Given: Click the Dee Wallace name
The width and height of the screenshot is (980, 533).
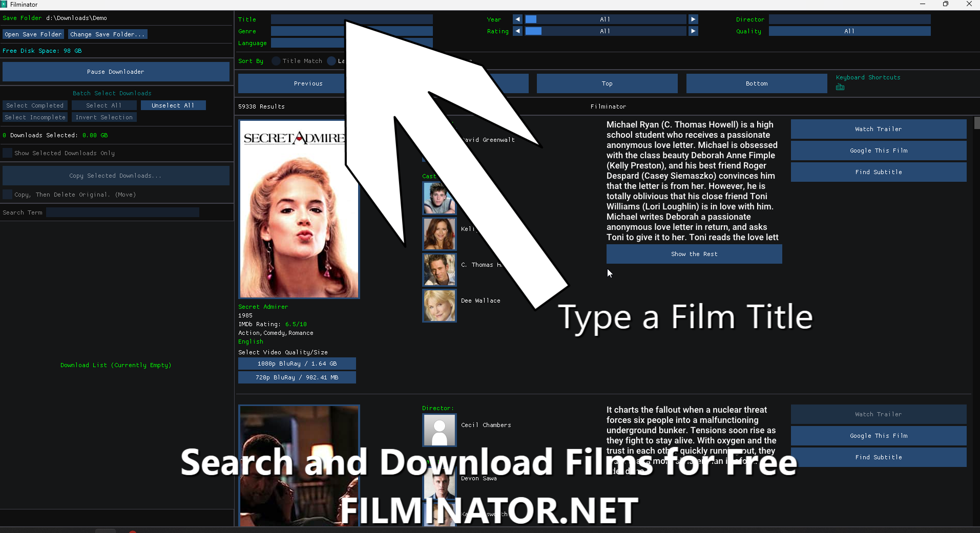Looking at the screenshot, I should 481,301.
